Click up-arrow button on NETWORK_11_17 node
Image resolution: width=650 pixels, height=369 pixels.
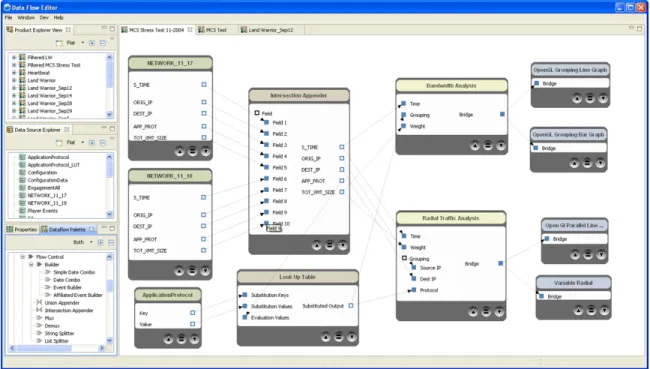tap(179, 152)
